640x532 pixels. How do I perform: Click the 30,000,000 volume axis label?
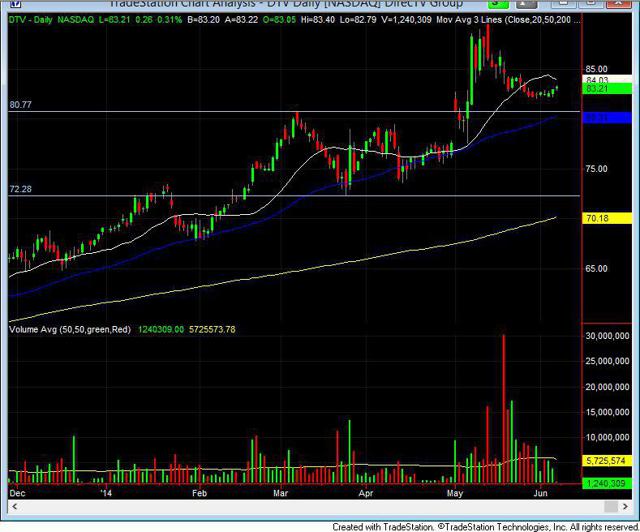coord(607,336)
